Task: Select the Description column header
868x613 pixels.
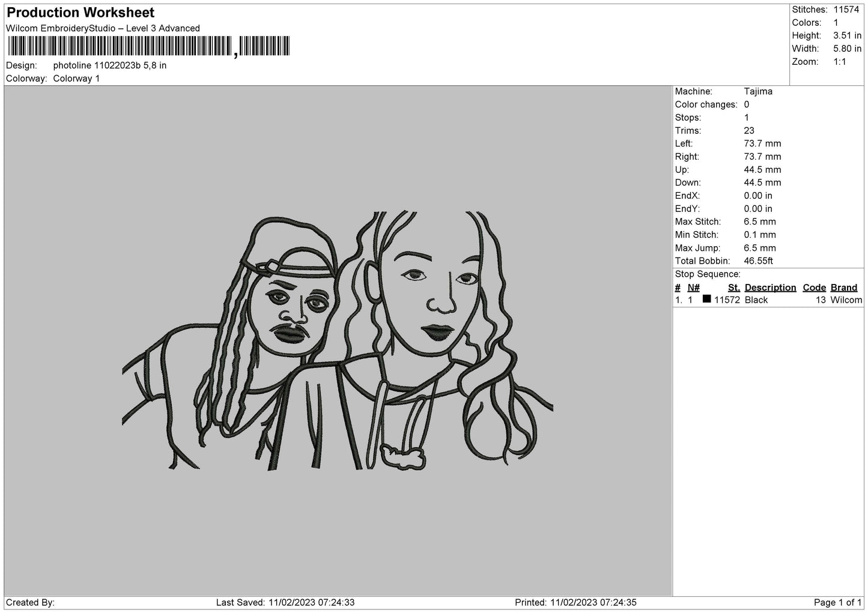Action: (770, 288)
